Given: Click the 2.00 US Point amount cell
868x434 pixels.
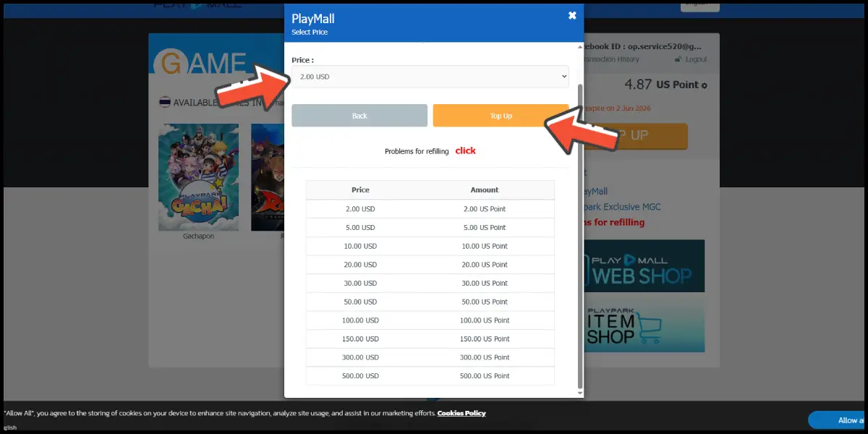Looking at the screenshot, I should tap(485, 209).
